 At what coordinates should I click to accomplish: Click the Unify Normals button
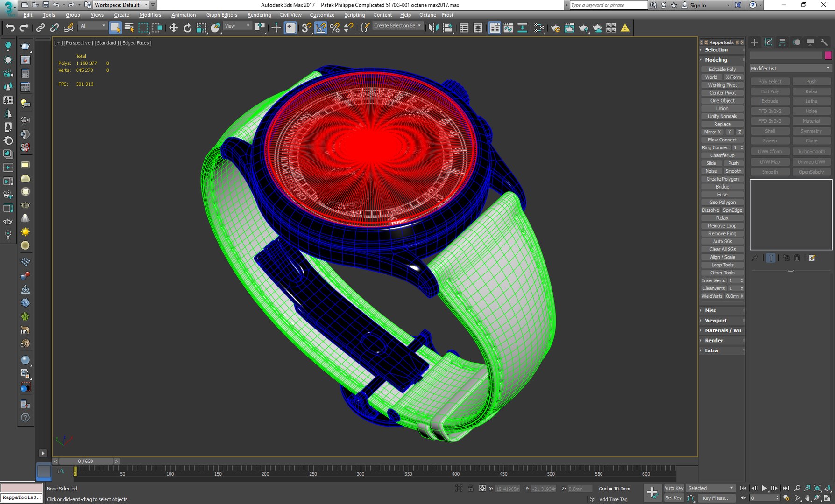(722, 116)
